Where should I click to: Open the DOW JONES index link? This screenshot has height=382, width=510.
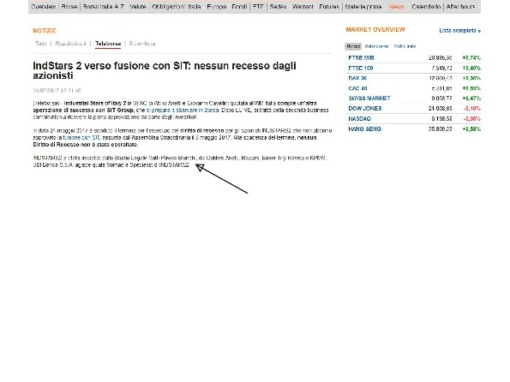pyautogui.click(x=365, y=109)
